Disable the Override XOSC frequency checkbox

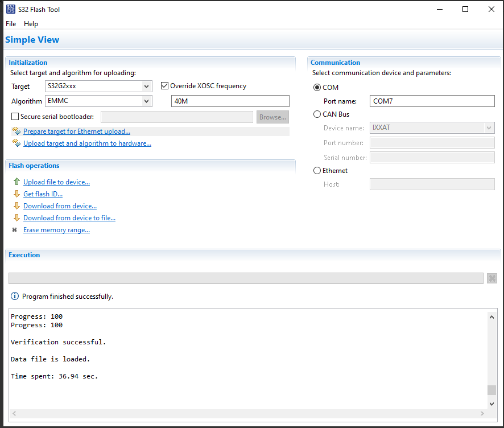[165, 86]
